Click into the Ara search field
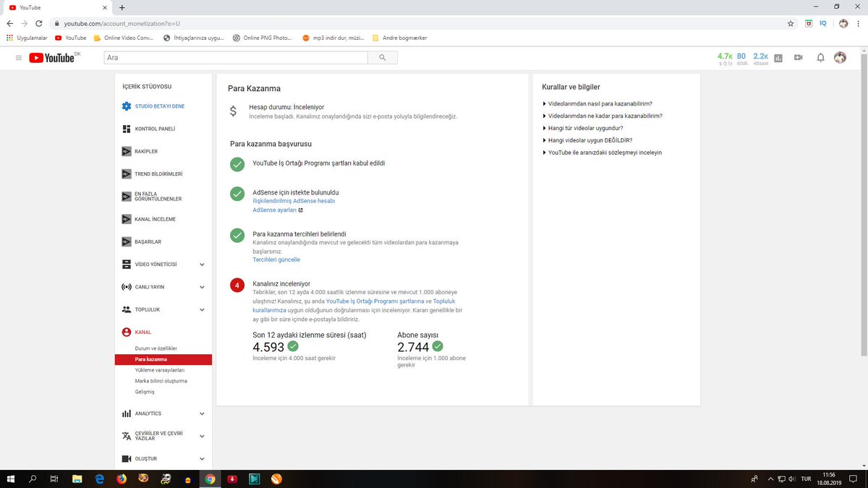The image size is (868, 488). tap(236, 58)
